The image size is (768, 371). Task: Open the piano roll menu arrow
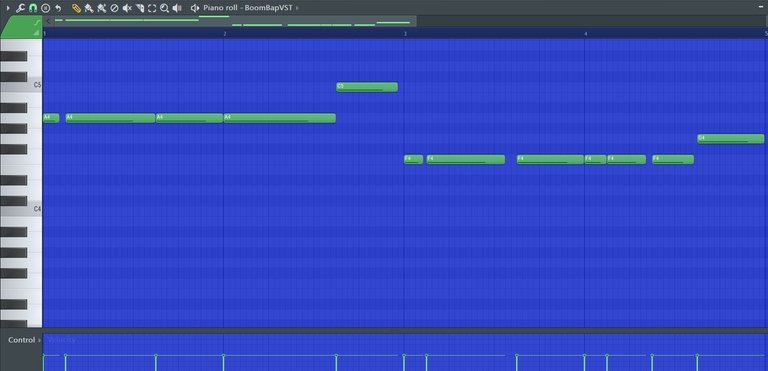point(8,8)
